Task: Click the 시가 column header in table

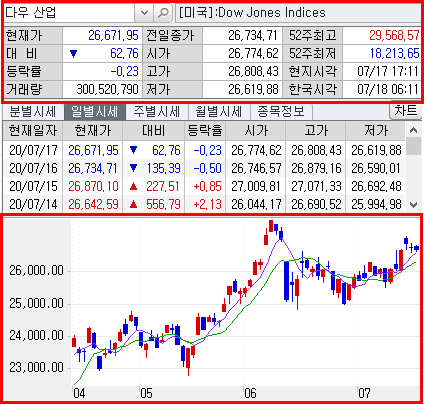Action: pos(256,131)
